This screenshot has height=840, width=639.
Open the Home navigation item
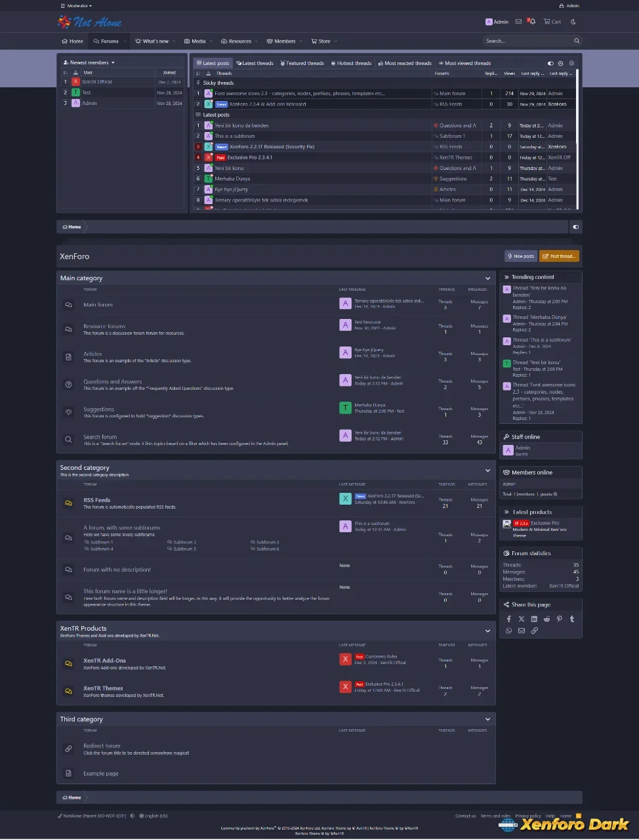(x=73, y=41)
